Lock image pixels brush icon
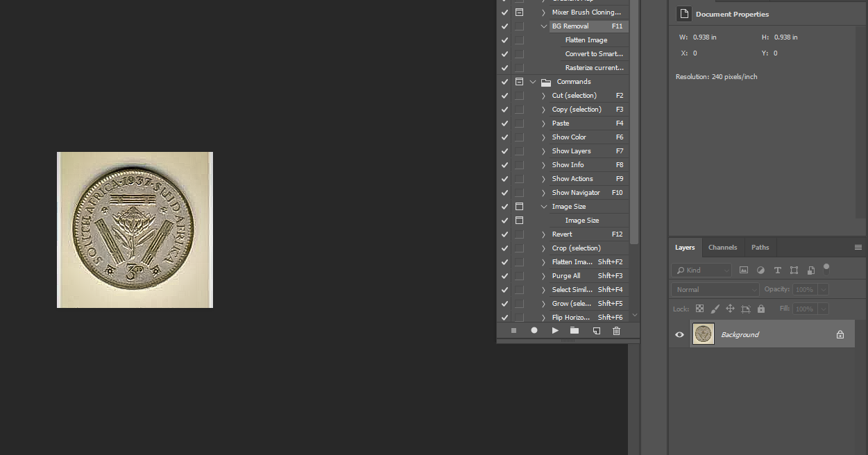 tap(715, 309)
